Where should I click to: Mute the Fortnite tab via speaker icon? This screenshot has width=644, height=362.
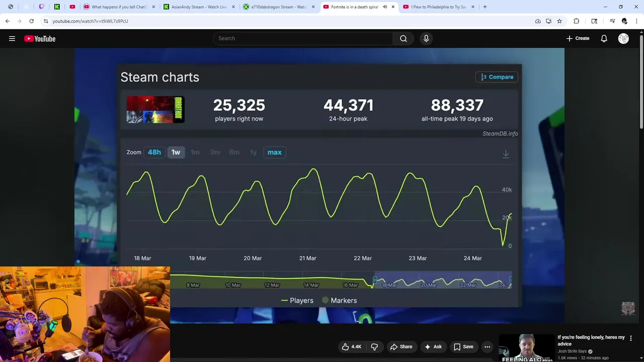(x=385, y=7)
